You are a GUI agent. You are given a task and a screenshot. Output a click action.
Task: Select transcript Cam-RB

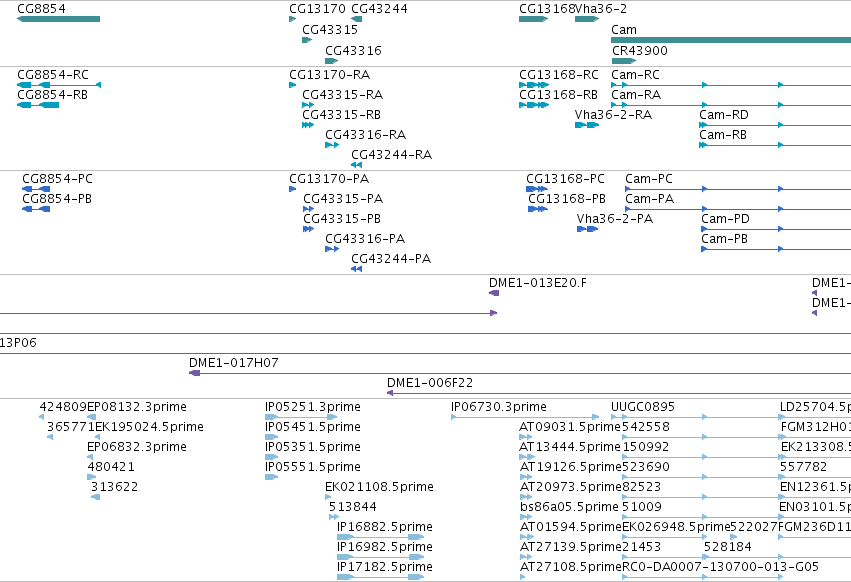pyautogui.click(x=723, y=135)
